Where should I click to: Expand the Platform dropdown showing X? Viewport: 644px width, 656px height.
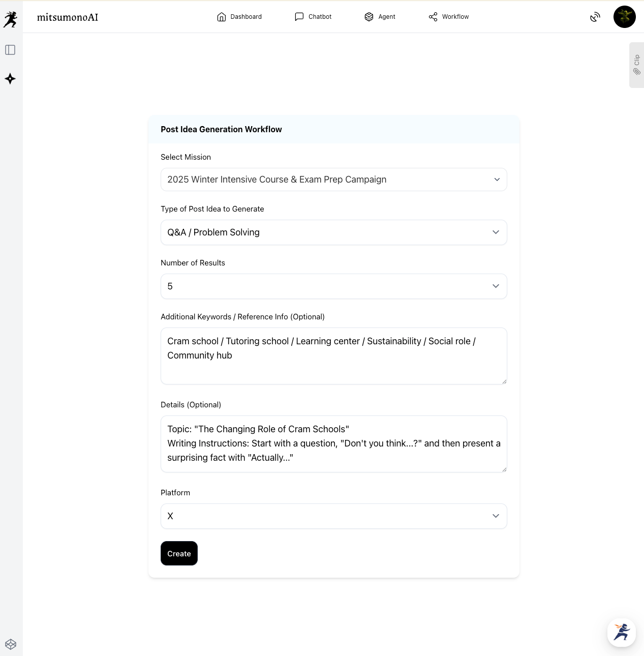333,516
